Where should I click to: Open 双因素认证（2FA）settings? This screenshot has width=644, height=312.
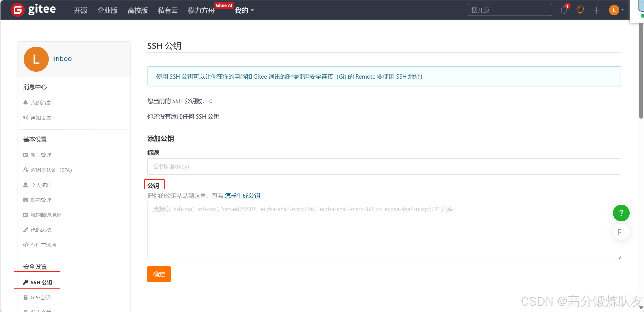[51, 170]
